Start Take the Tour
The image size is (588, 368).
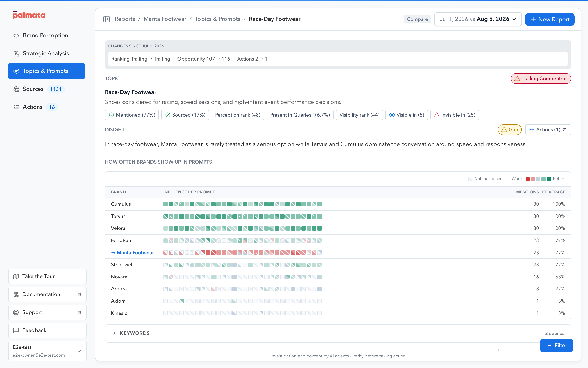47,276
